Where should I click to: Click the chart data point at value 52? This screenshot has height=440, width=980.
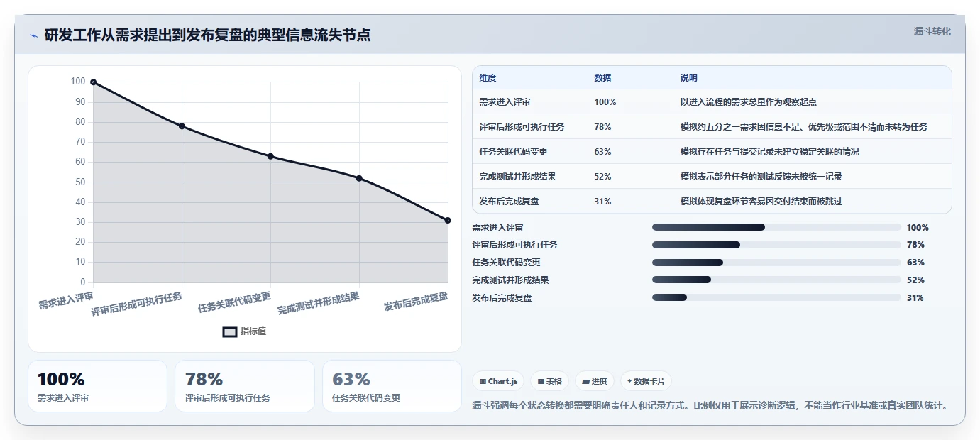[359, 178]
